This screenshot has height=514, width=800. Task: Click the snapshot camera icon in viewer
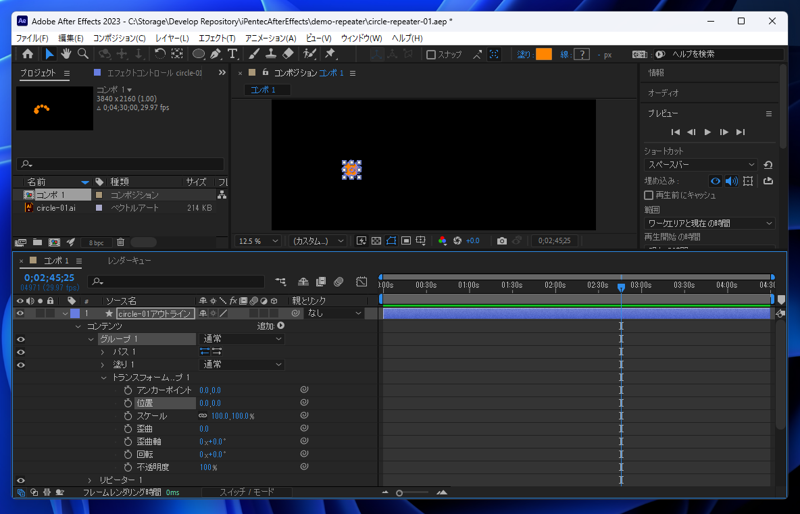pos(502,241)
